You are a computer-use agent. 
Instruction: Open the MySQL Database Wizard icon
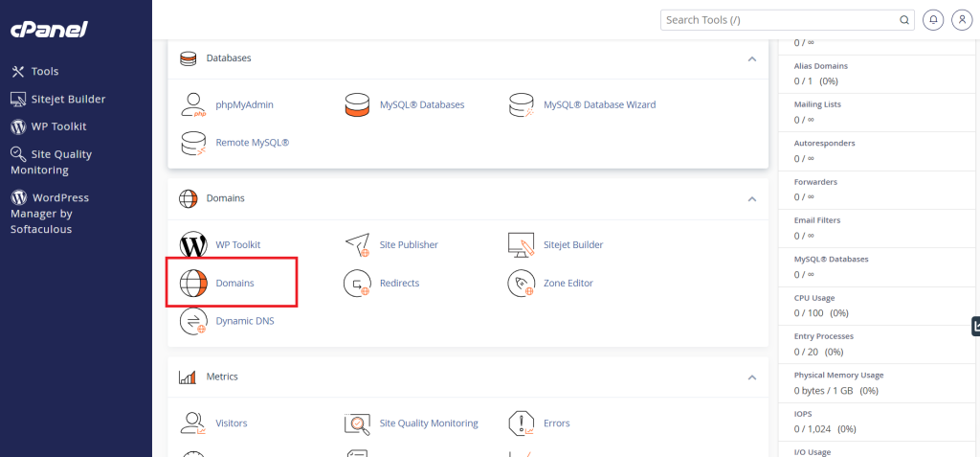pyautogui.click(x=522, y=105)
